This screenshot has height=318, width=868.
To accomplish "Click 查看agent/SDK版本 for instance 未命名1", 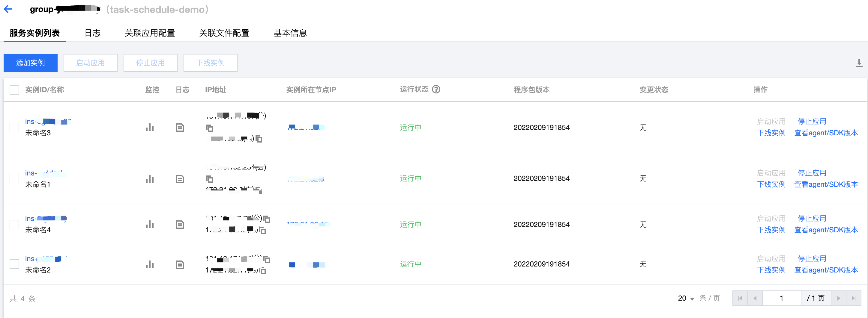I will click(826, 184).
